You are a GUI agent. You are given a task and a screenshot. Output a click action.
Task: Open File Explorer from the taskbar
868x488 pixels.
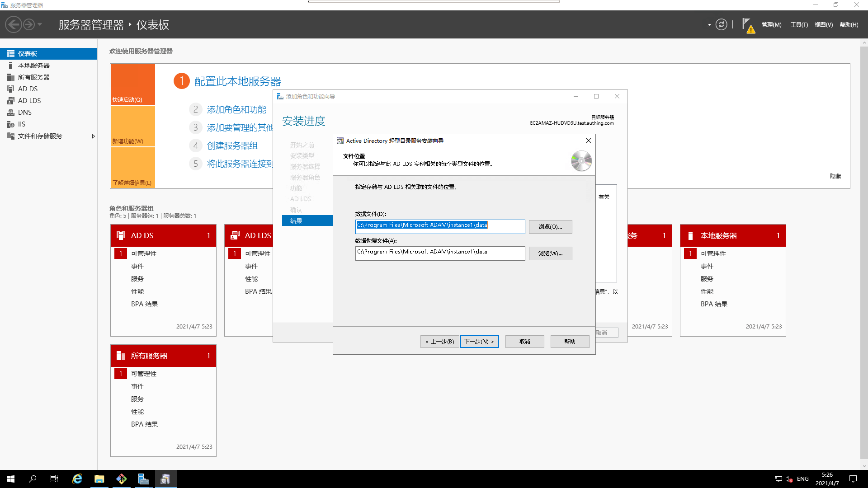coord(99,479)
